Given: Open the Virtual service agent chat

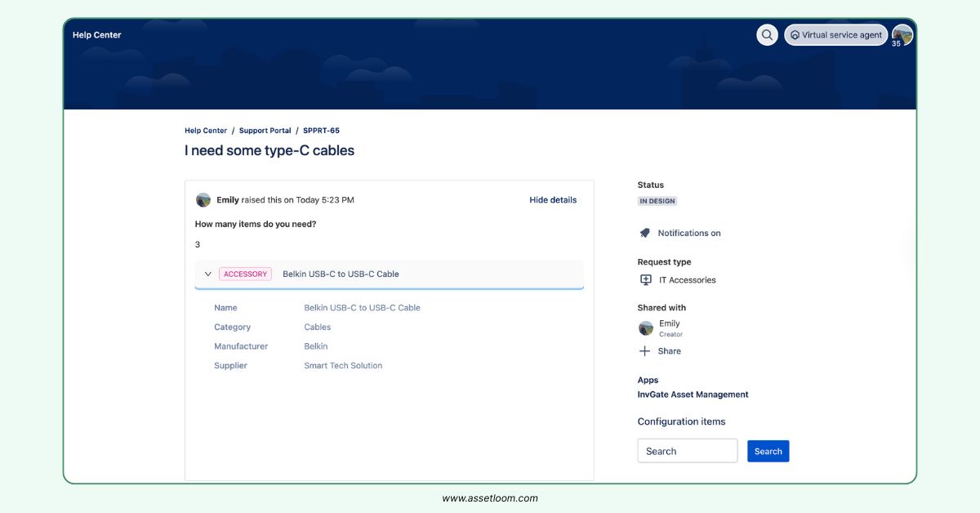Looking at the screenshot, I should 835,35.
